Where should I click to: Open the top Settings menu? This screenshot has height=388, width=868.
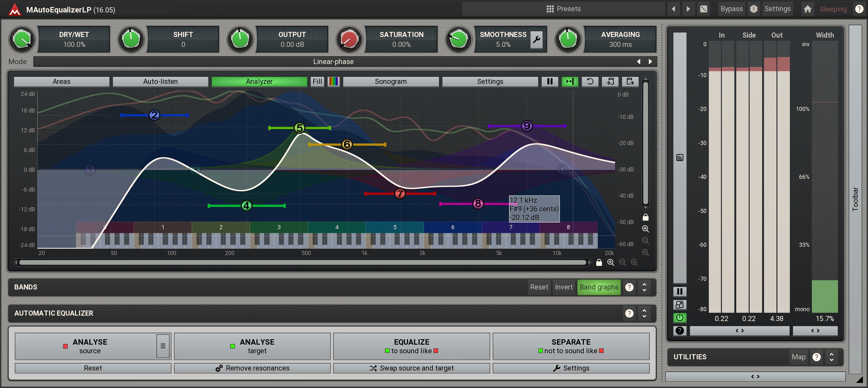(x=777, y=9)
